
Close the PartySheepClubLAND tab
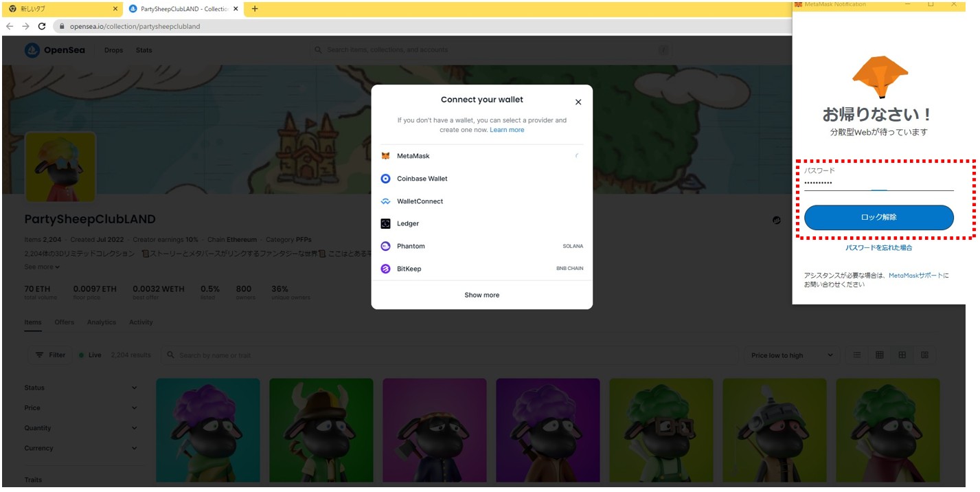(236, 9)
